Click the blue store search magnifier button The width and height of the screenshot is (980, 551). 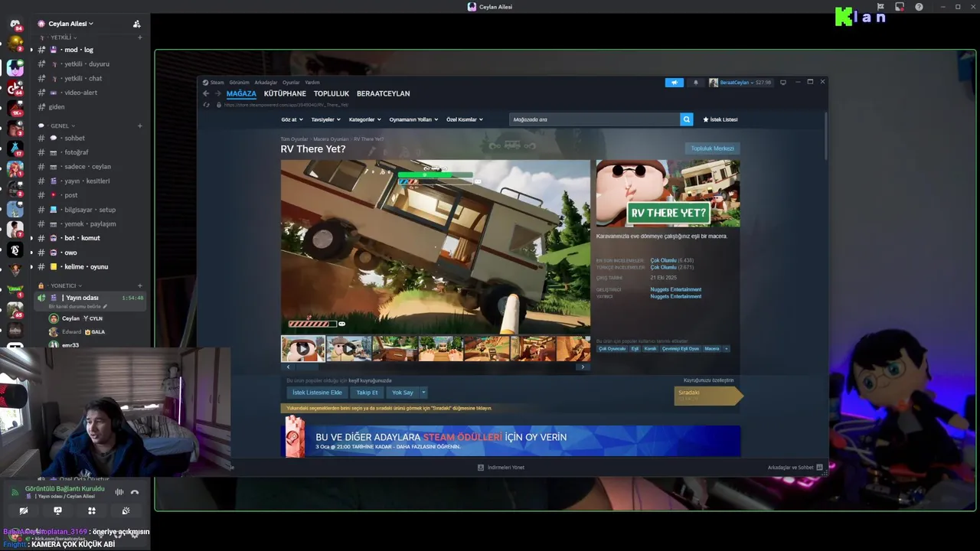pos(687,119)
